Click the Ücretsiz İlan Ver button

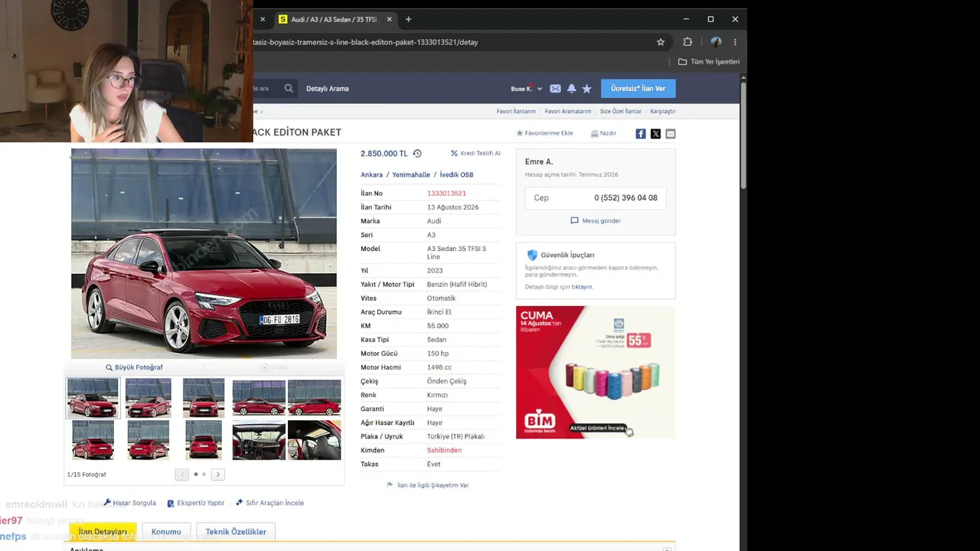pos(638,89)
